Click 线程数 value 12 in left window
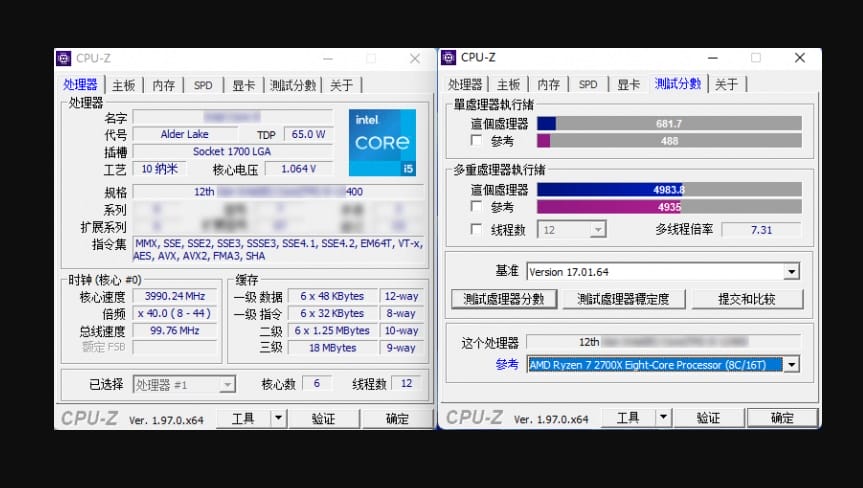863x488 pixels. pyautogui.click(x=406, y=383)
